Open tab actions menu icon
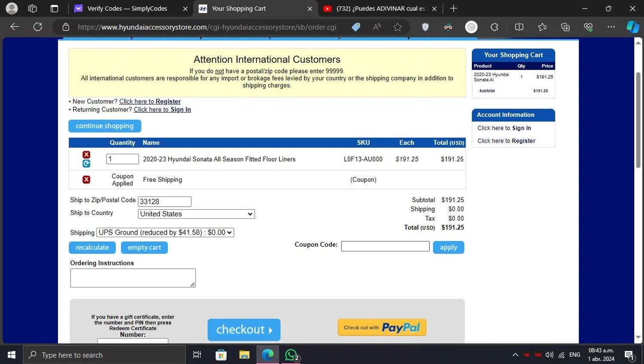The width and height of the screenshot is (644, 364). pos(54,8)
